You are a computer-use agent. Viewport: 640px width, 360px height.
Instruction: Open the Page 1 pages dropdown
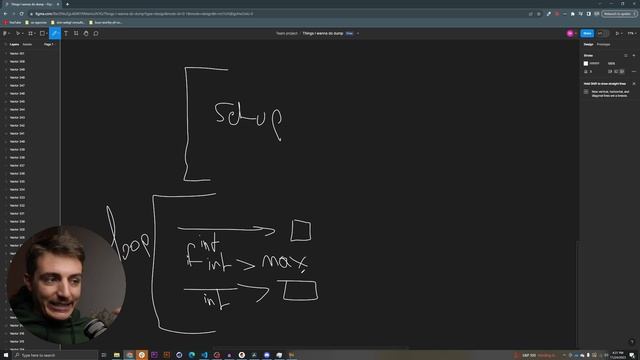point(49,44)
